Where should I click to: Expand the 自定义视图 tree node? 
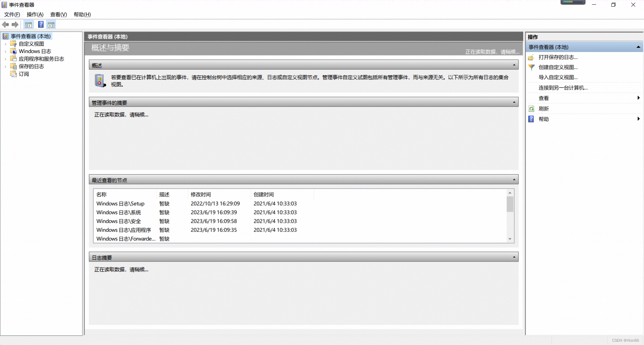5,44
